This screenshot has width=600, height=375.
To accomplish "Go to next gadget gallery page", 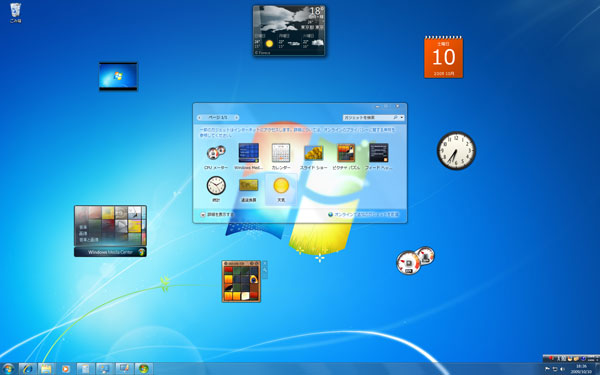I will [x=236, y=117].
